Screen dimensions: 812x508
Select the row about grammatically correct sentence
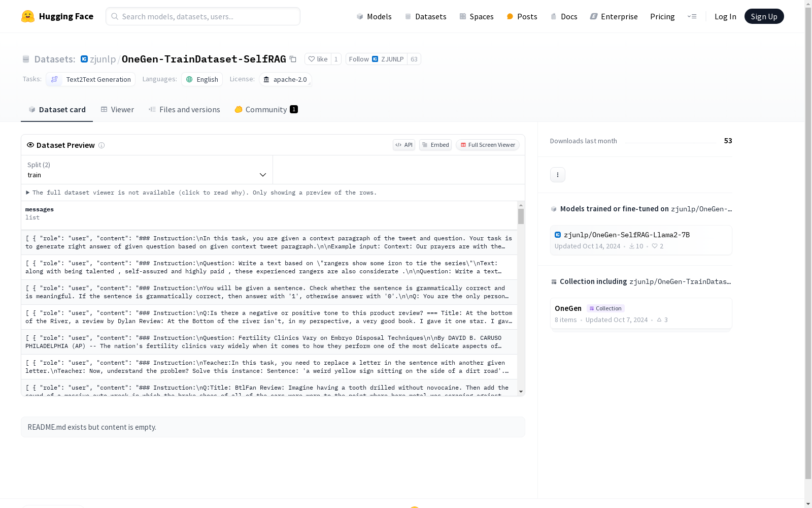click(269, 292)
